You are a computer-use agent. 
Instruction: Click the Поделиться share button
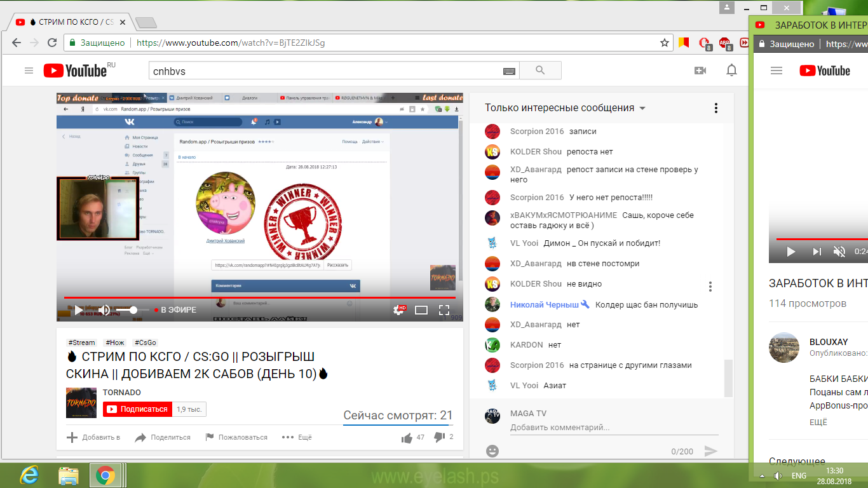(x=163, y=437)
